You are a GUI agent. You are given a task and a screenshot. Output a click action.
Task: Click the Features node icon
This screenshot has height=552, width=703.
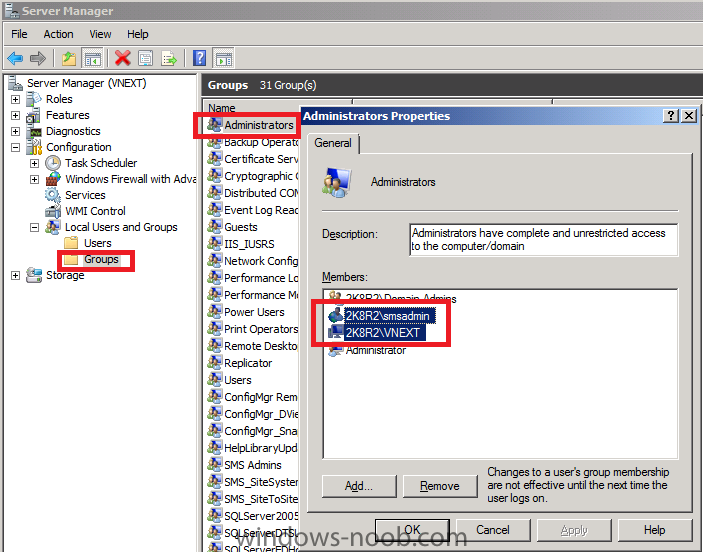34,115
